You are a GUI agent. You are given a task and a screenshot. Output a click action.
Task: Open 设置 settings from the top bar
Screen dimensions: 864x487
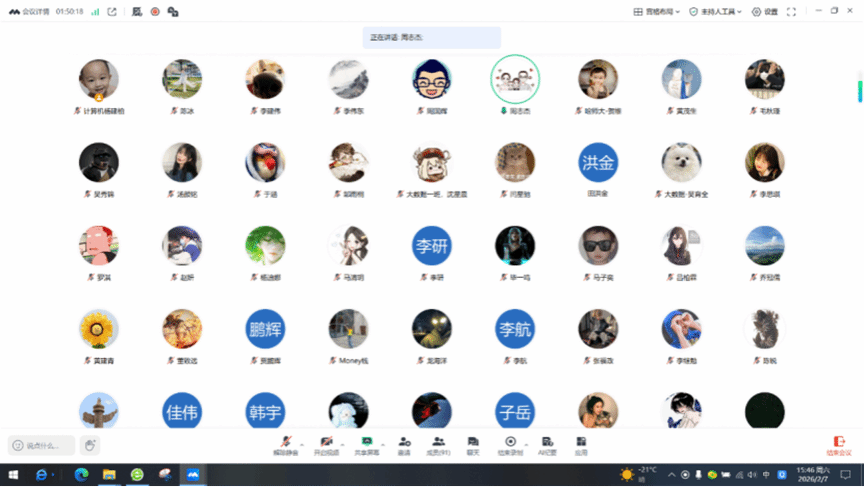click(765, 12)
